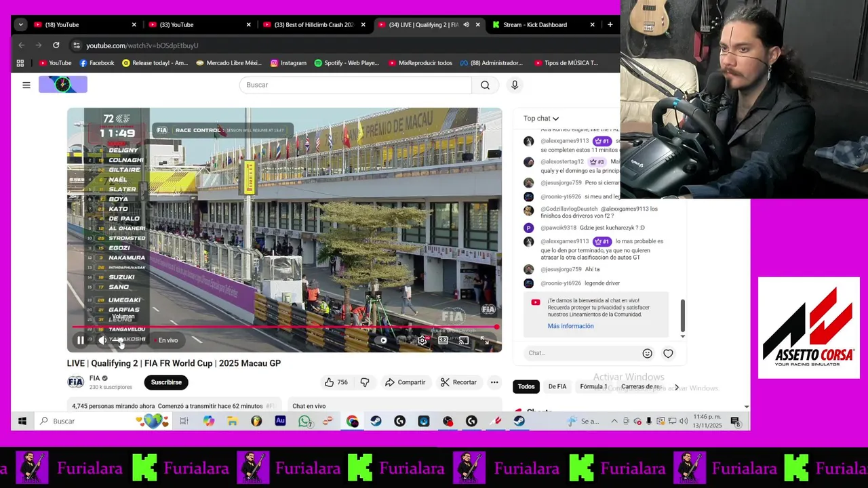868x488 pixels.
Task: Select the Todos filter chip
Action: click(526, 386)
